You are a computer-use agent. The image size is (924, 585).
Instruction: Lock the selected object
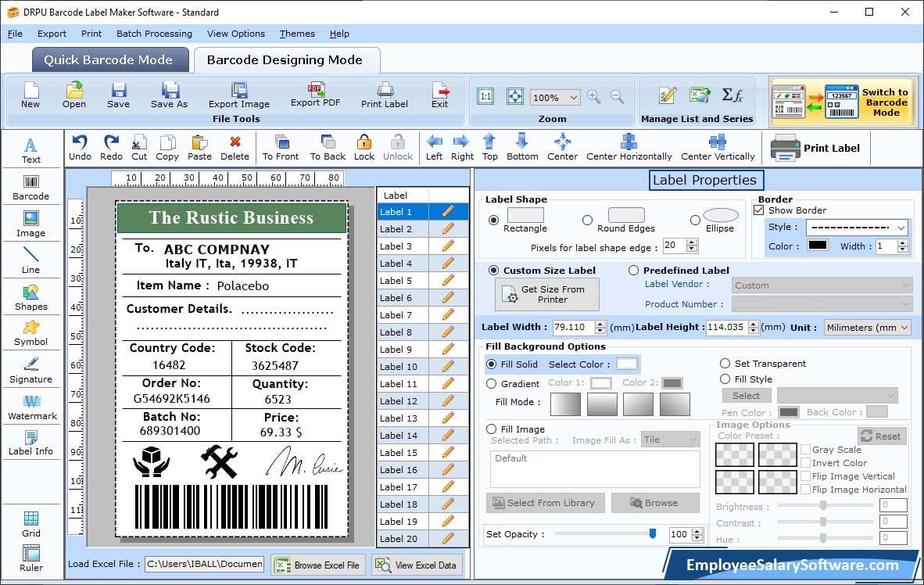(364, 148)
